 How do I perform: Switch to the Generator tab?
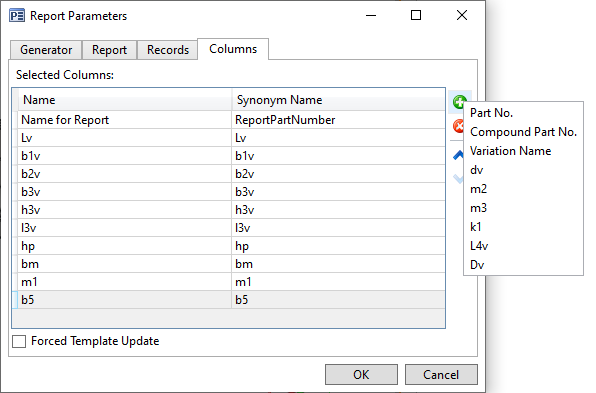(46, 50)
